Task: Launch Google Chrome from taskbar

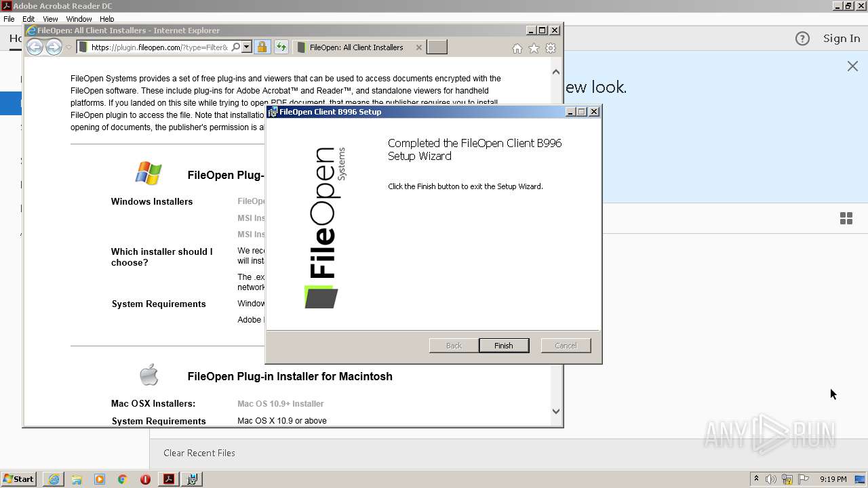Action: pos(123,479)
